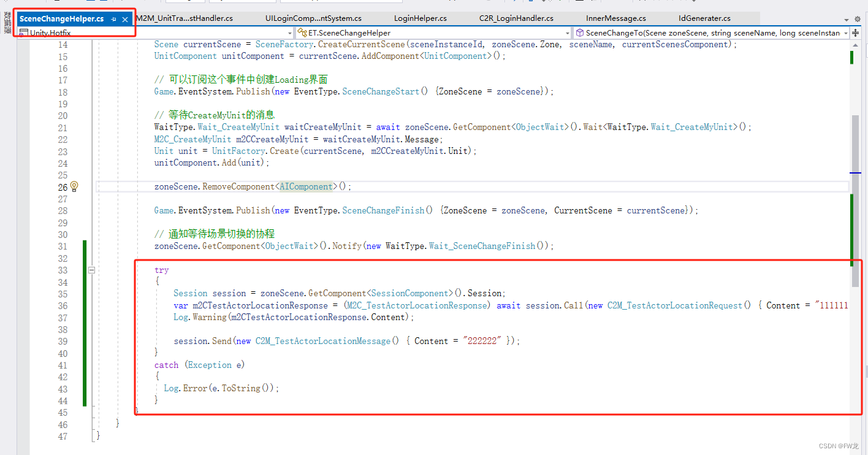Switch to the LoginHelper.cs tab

(x=420, y=18)
